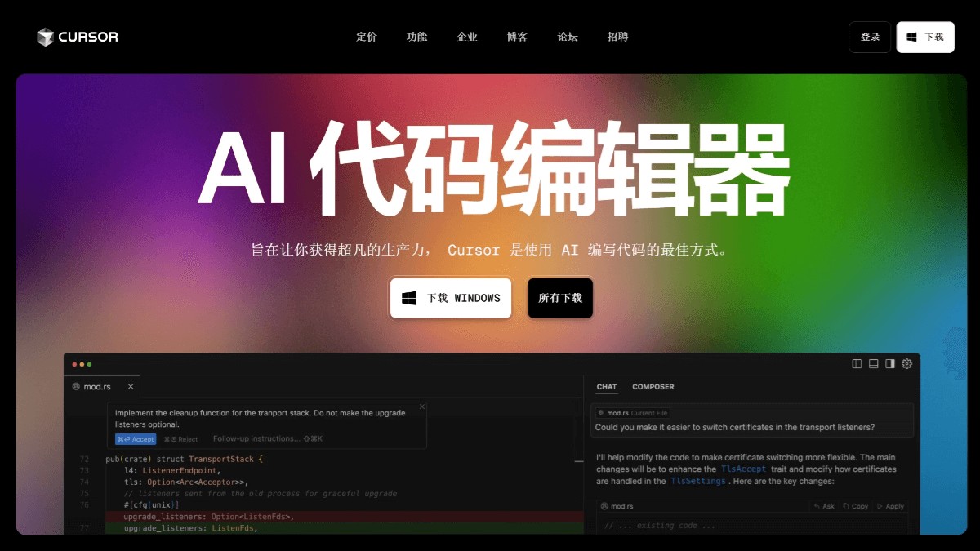Viewport: 980px width, 551px height.
Task: Go to the 企业 enterprise page
Action: 467,37
